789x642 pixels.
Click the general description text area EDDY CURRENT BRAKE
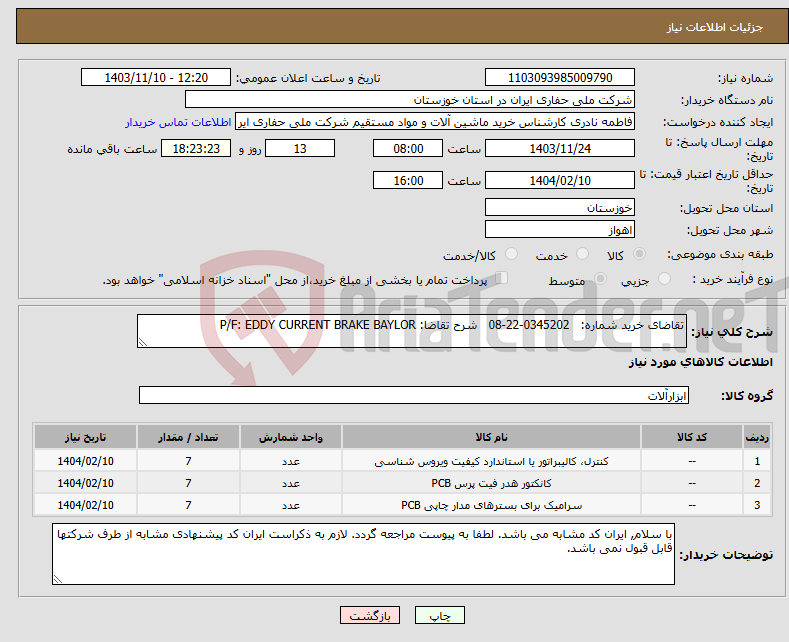[412, 331]
